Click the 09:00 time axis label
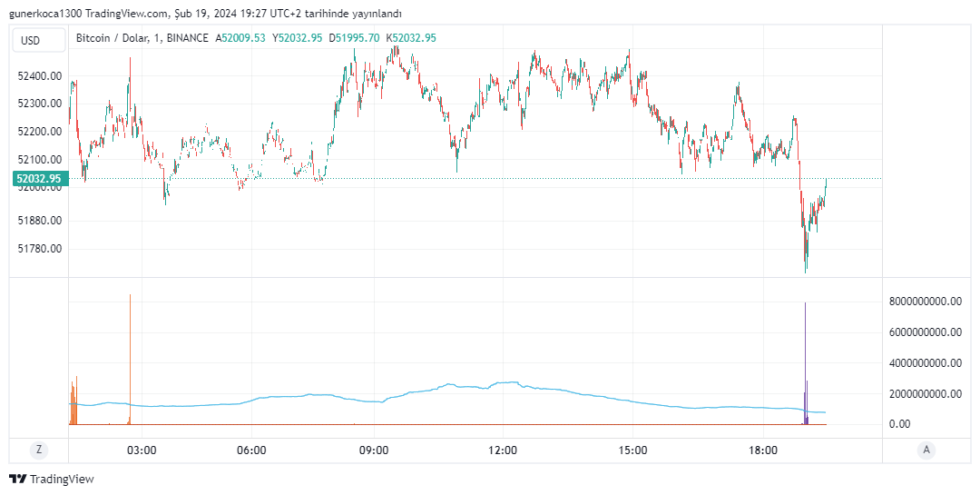 [x=374, y=450]
